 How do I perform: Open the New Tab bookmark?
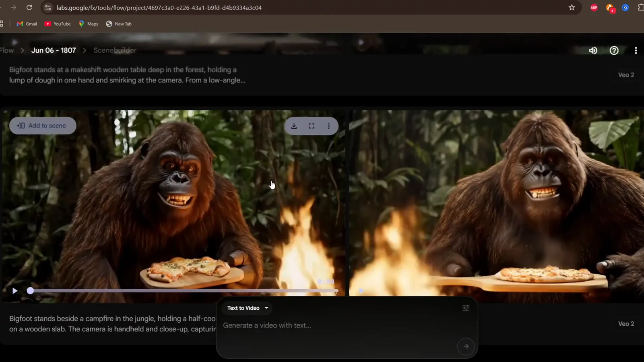(x=119, y=24)
